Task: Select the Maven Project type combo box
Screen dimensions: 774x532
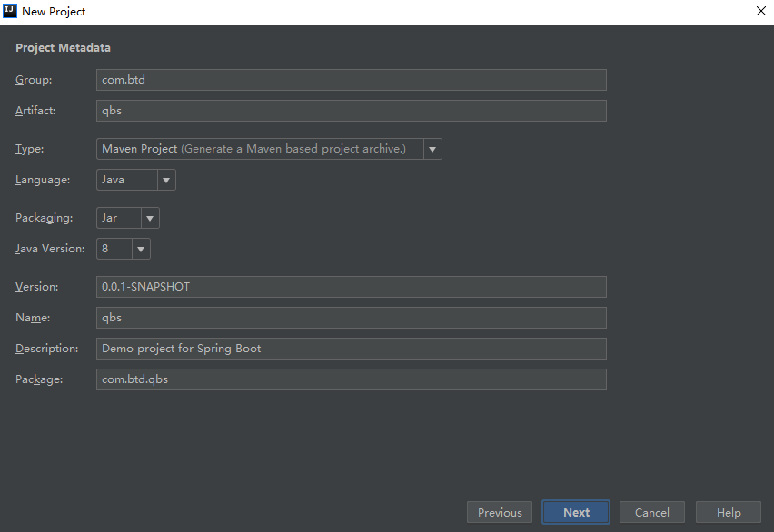Action: 260,149
